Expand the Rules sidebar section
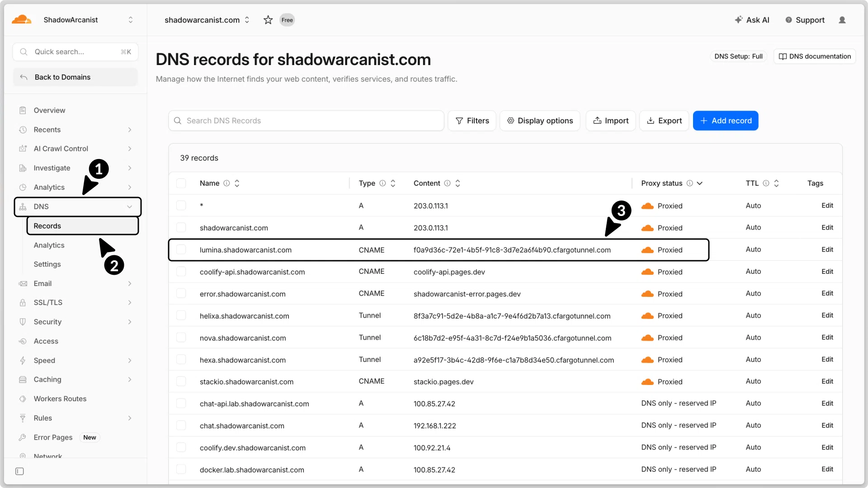868x488 pixels. [130, 418]
